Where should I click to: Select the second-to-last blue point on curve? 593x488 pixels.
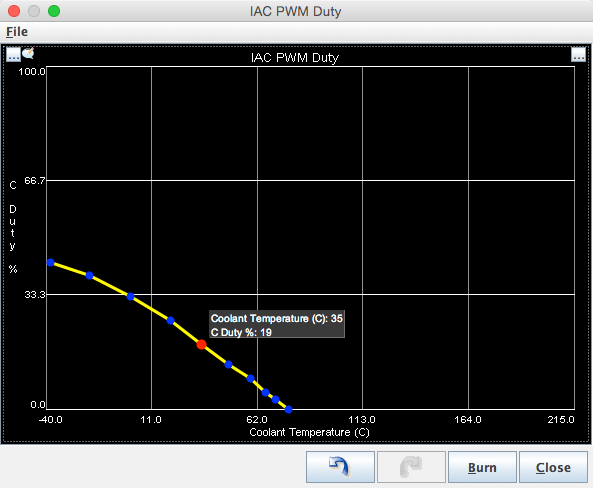[276, 399]
